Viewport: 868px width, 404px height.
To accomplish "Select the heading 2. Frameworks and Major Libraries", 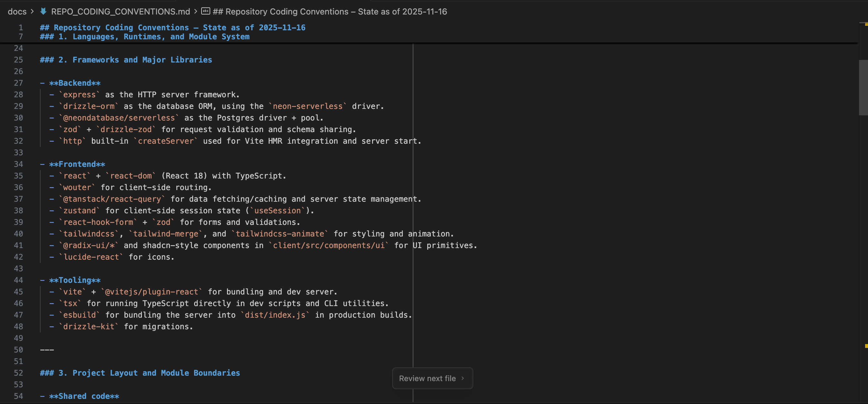I will pyautogui.click(x=126, y=60).
